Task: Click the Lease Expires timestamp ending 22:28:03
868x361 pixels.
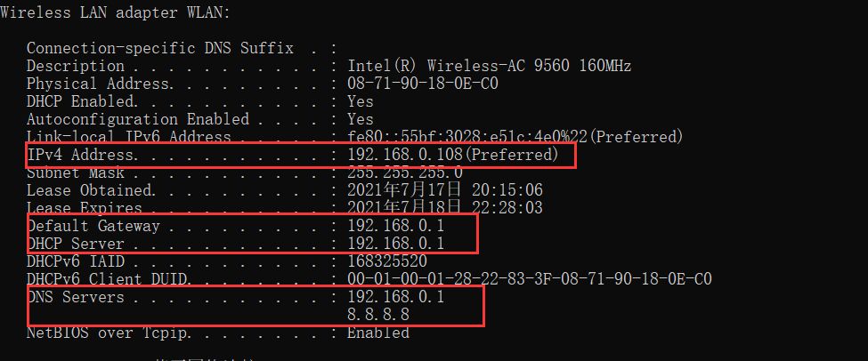Action: click(444, 208)
